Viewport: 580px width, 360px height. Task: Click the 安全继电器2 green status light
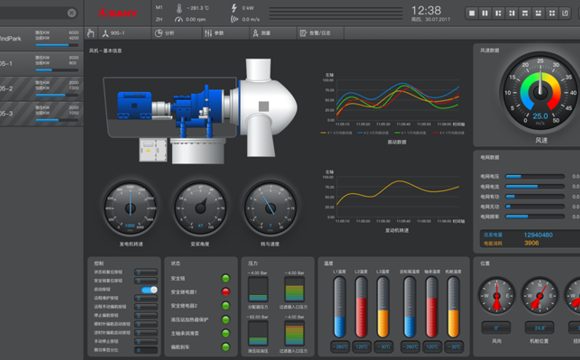pyautogui.click(x=225, y=306)
